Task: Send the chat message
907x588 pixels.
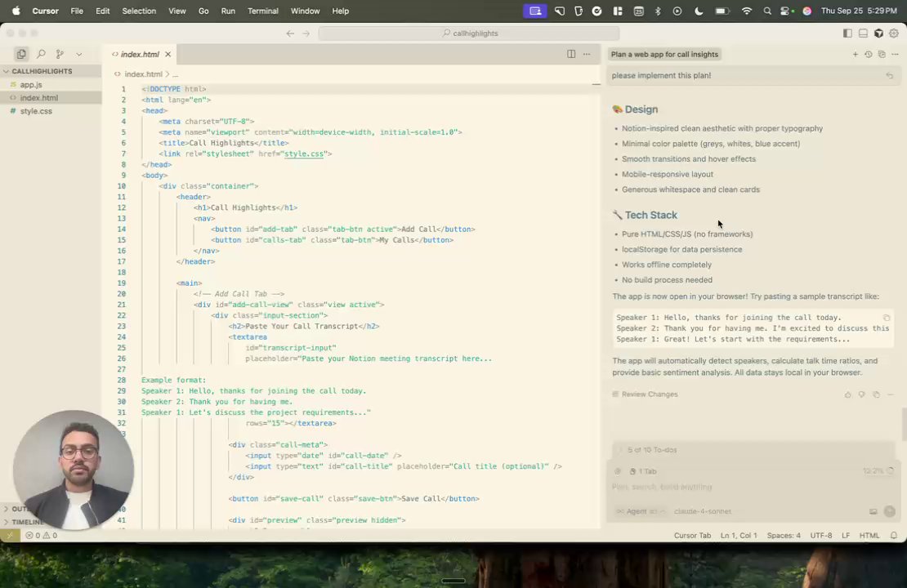Action: (890, 511)
